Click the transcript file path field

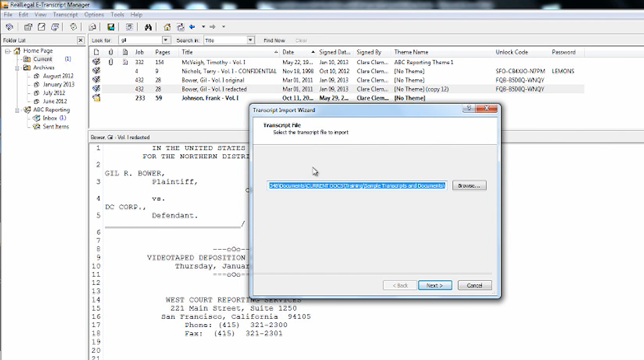[x=357, y=185]
